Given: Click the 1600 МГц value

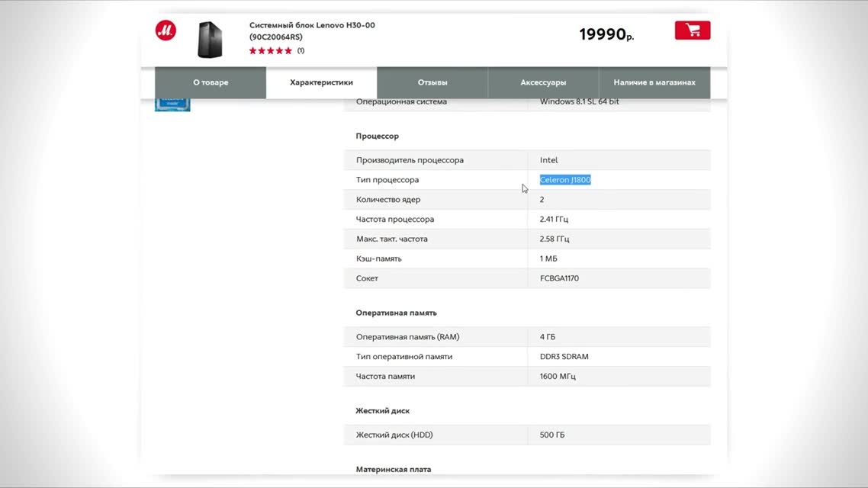Looking at the screenshot, I should pyautogui.click(x=558, y=376).
